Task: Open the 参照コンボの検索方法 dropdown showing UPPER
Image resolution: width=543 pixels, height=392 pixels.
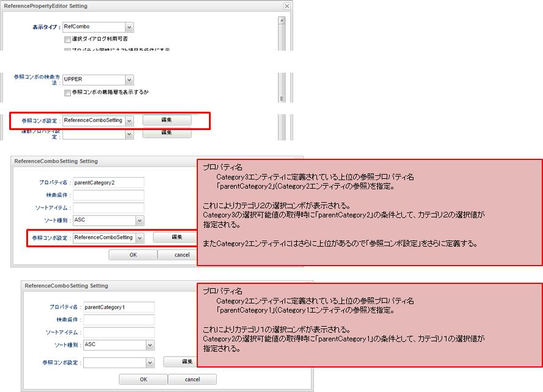Action: tap(128, 79)
